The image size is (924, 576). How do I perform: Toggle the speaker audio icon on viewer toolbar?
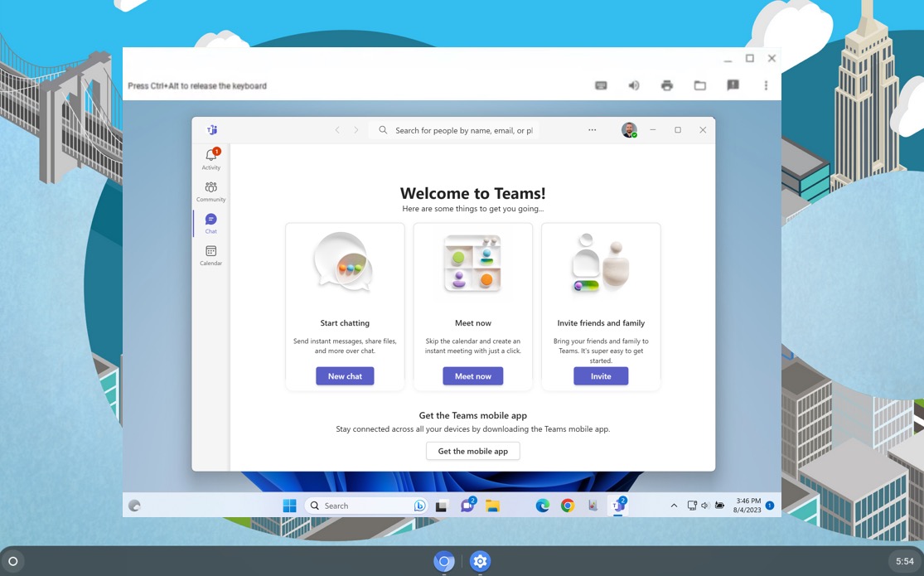click(x=633, y=85)
